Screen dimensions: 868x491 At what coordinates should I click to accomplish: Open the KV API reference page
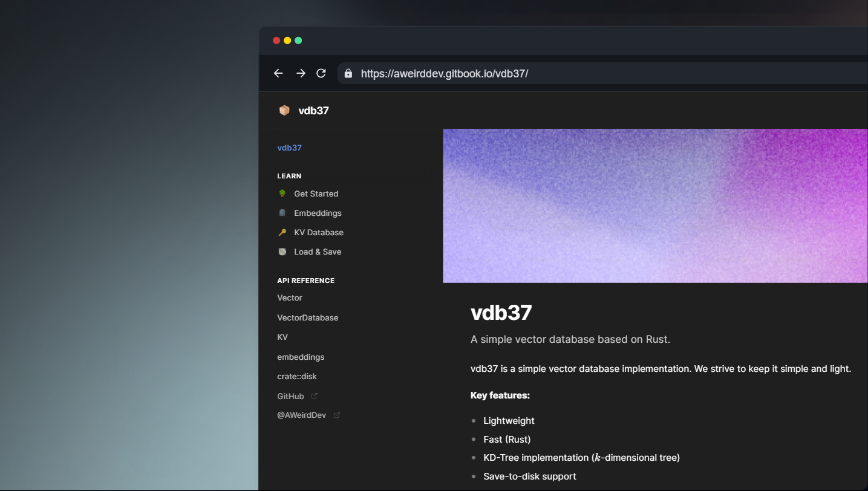tap(281, 337)
